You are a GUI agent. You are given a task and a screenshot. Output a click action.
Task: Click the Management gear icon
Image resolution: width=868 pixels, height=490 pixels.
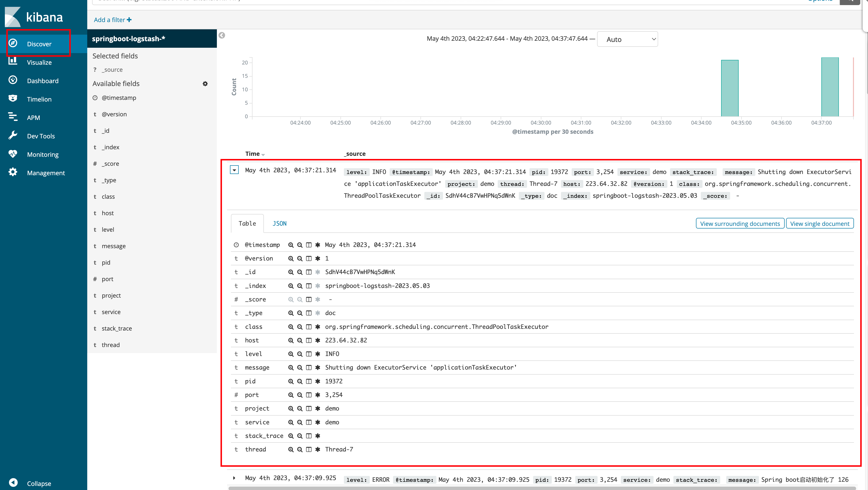click(13, 172)
